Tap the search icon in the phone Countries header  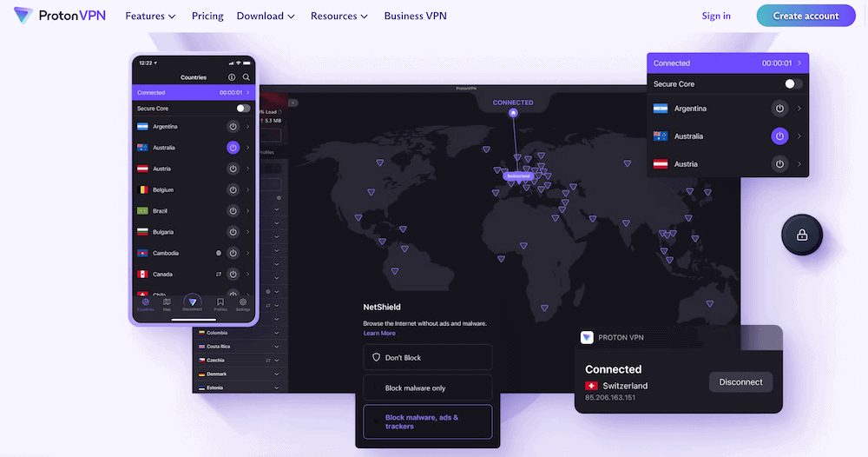coord(247,77)
